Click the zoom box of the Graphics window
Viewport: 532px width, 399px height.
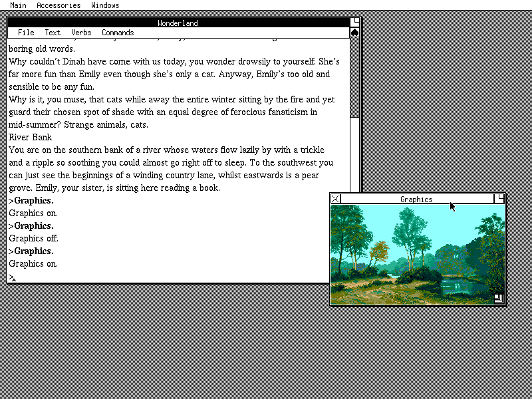coord(499,199)
